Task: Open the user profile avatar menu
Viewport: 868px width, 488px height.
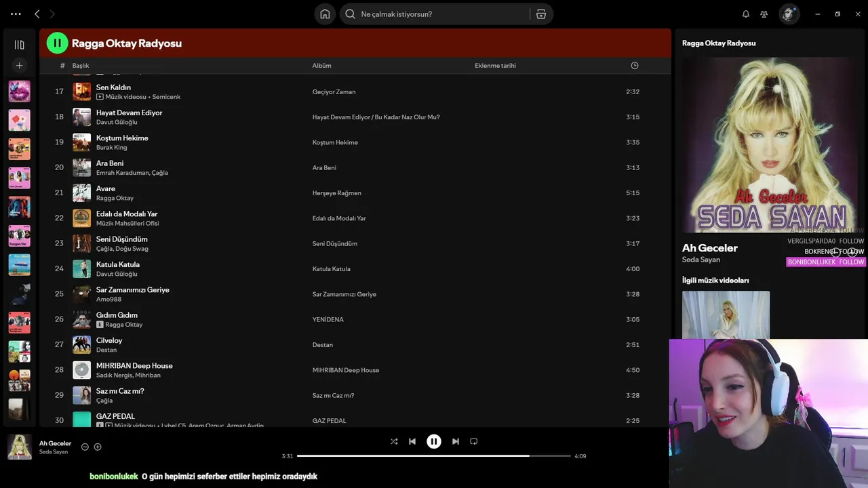Action: pyautogui.click(x=789, y=14)
